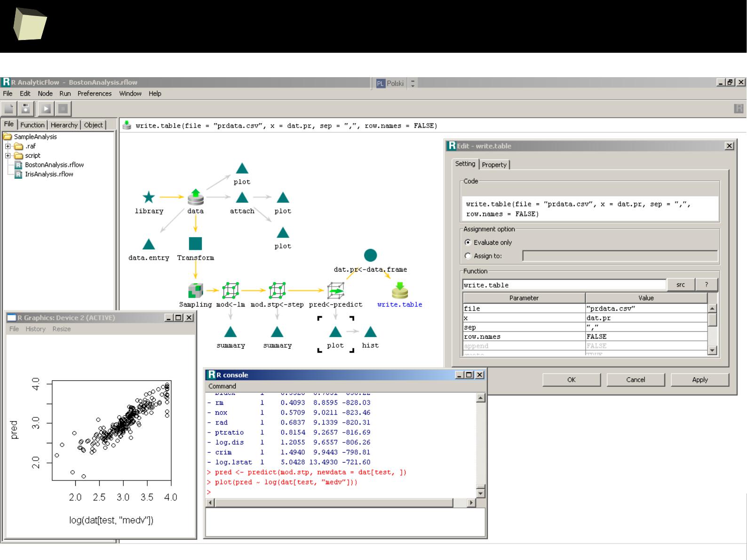Screen dimensions: 747x560
Task: Click the new file toolbar icon
Action: (x=9, y=109)
